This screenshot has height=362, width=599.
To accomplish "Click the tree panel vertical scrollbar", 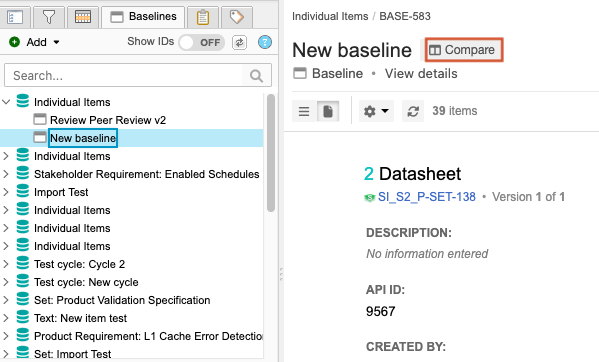I will 271,153.
